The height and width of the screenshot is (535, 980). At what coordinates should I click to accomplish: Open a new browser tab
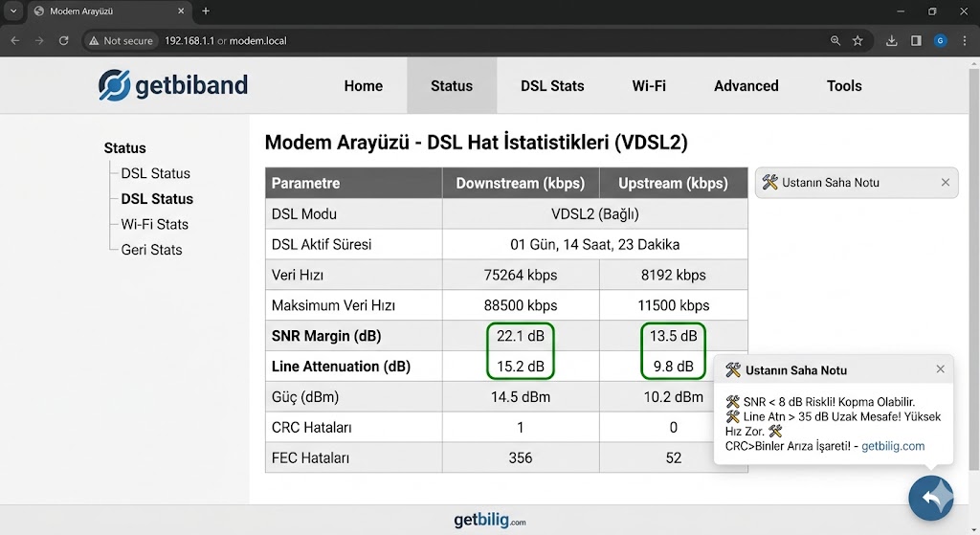click(x=206, y=11)
